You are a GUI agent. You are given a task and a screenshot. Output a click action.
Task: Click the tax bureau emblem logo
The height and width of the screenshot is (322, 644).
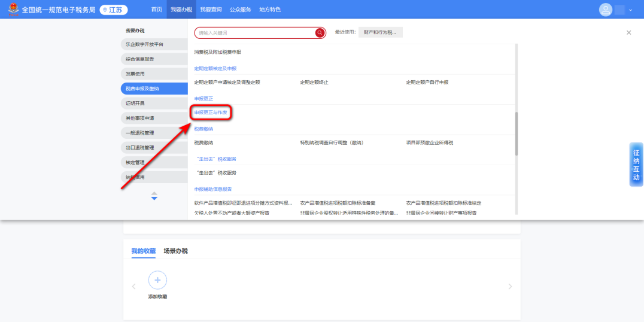click(x=13, y=10)
